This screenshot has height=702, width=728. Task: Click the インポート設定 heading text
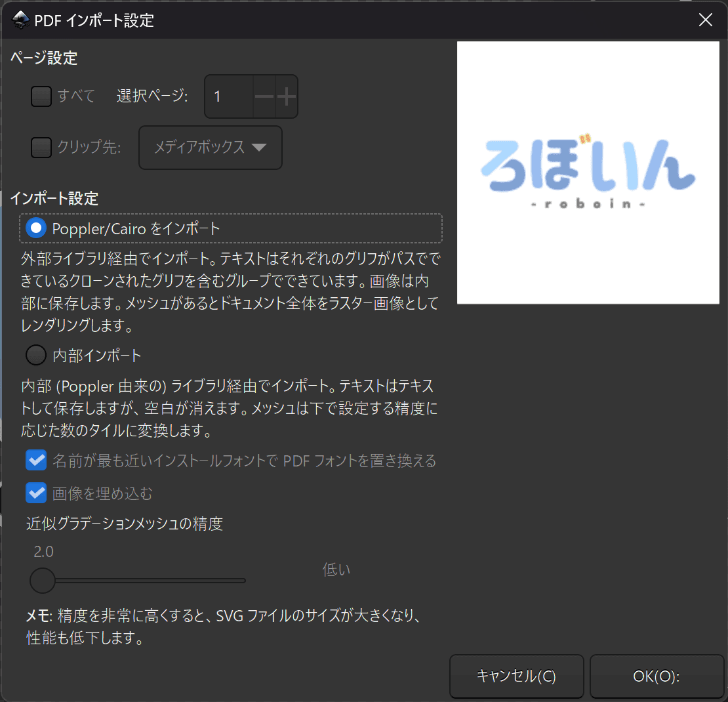[54, 198]
